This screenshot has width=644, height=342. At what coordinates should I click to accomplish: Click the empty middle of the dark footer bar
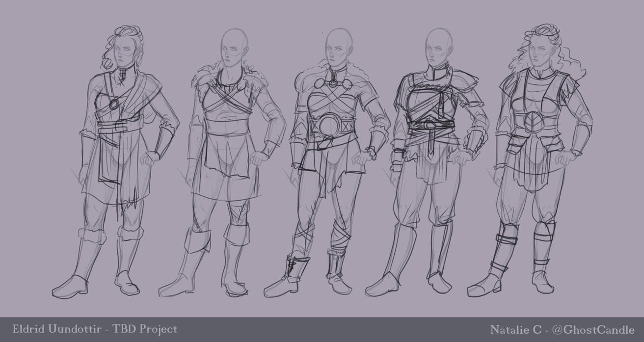(x=324, y=330)
